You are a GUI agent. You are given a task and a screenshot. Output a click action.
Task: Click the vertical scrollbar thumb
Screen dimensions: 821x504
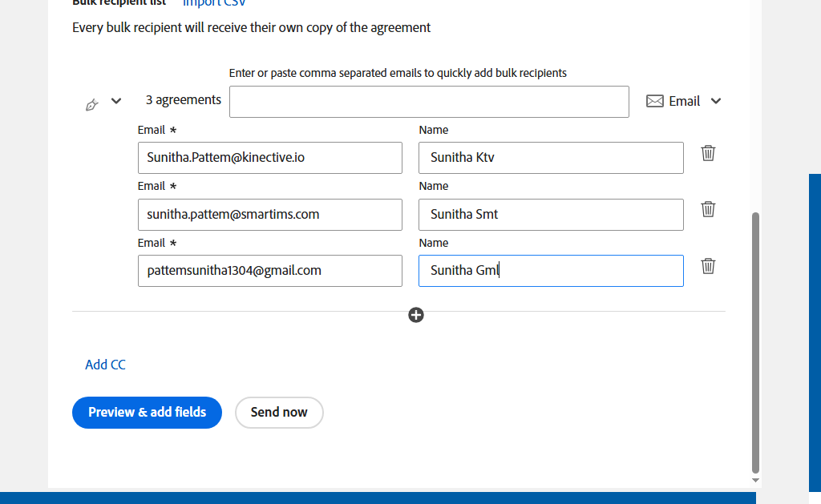pos(755,343)
